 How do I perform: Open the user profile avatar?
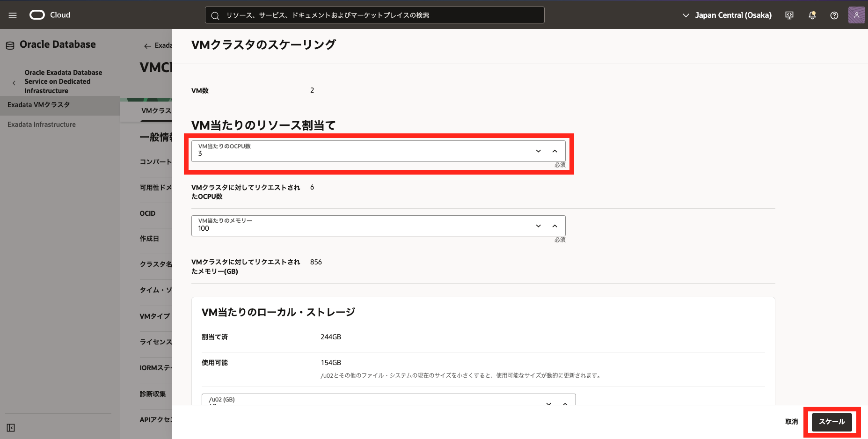tap(856, 15)
